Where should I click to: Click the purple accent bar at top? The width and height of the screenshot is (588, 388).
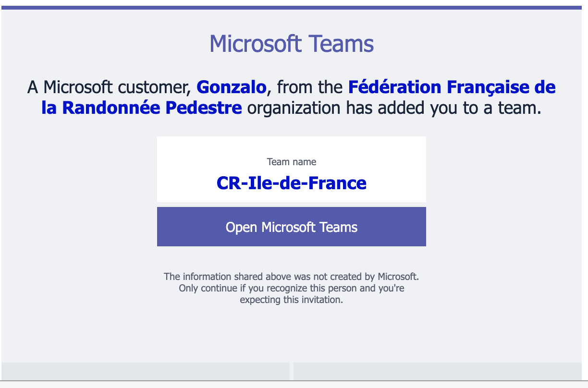click(291, 8)
